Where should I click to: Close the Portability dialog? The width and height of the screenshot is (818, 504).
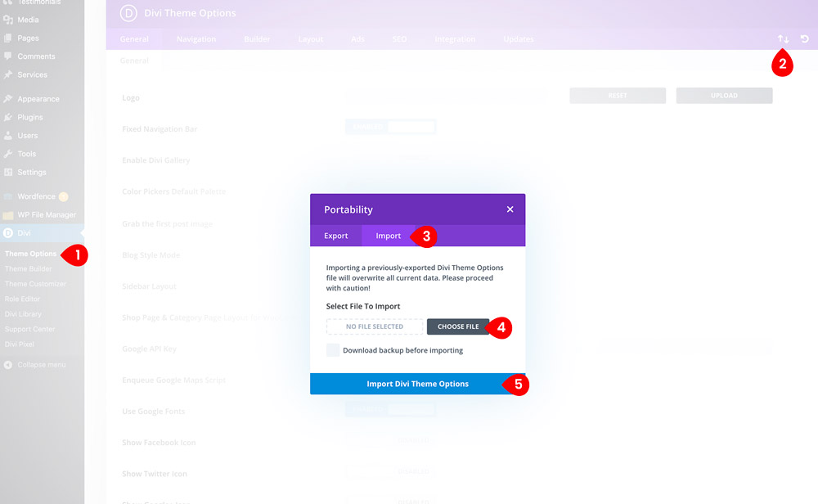510,209
